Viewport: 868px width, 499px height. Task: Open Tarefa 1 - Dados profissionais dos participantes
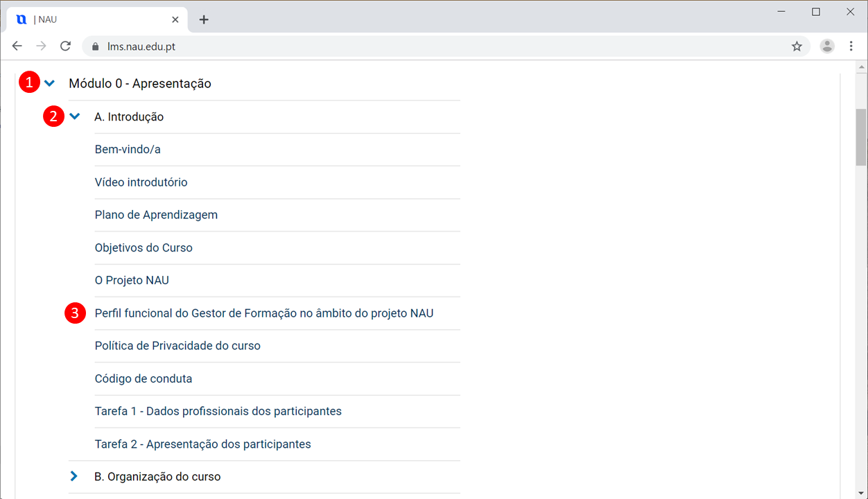pyautogui.click(x=218, y=411)
